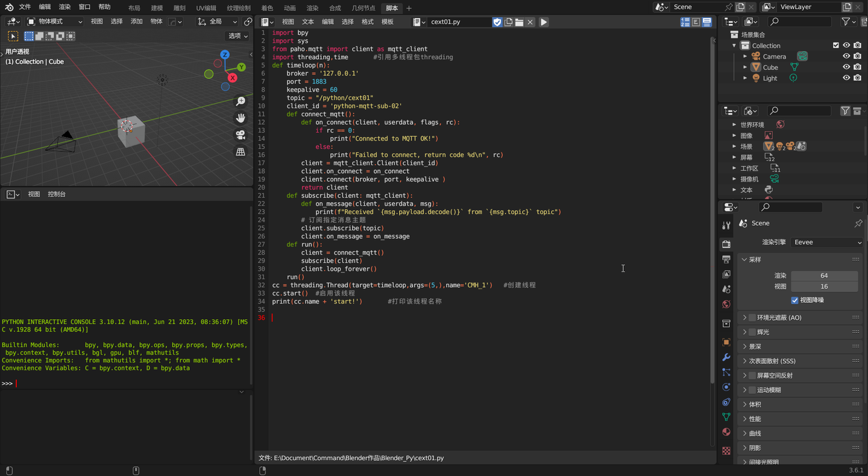Disable the Light's render visibility (camera toggle)
The width and height of the screenshot is (868, 476).
(x=858, y=78)
